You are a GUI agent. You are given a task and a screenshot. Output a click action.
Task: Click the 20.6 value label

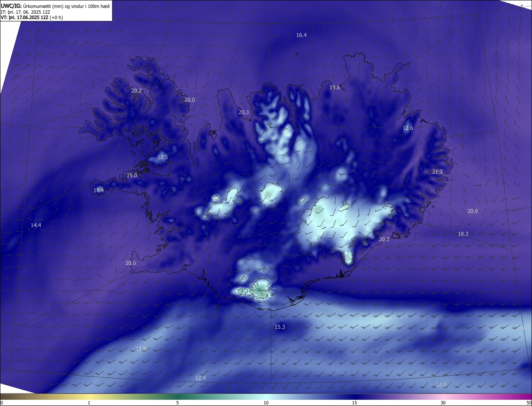131,263
